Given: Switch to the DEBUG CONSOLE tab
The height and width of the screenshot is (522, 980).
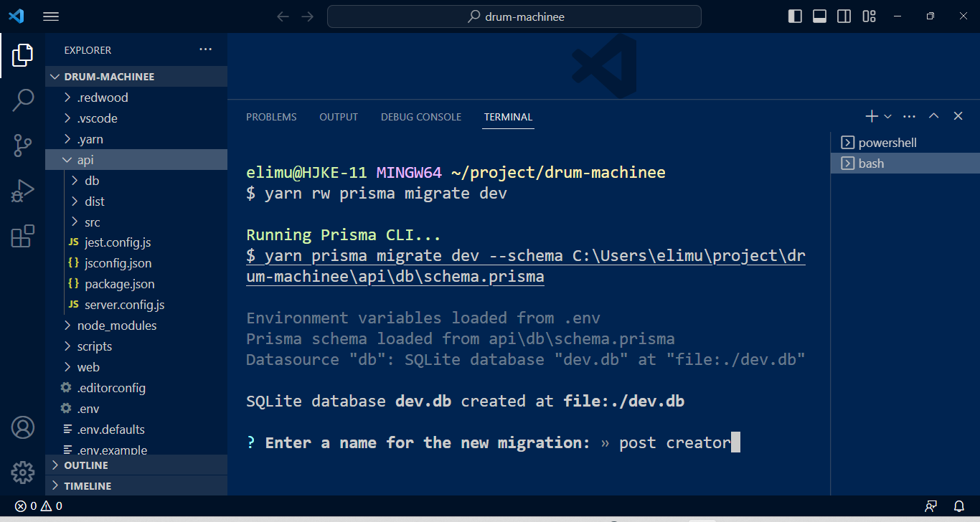Looking at the screenshot, I should (421, 117).
